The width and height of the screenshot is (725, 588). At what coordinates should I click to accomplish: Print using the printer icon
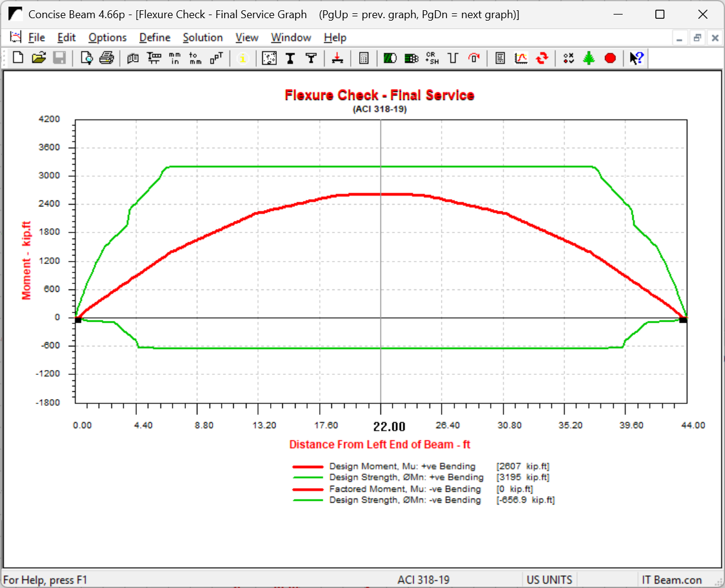(x=107, y=58)
